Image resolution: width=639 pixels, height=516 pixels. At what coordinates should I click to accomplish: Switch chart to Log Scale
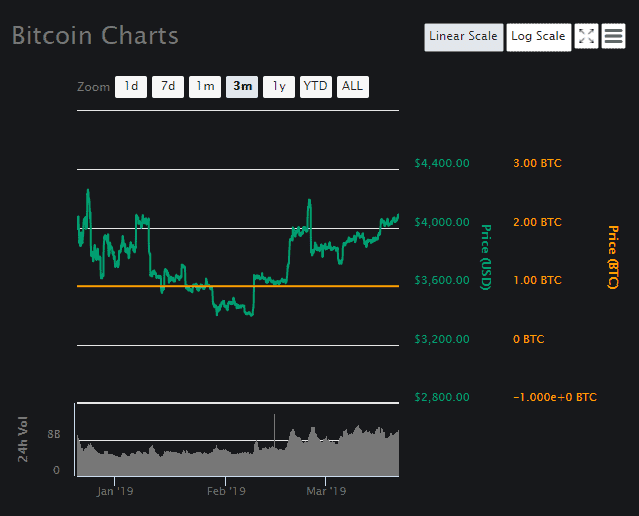coord(538,37)
